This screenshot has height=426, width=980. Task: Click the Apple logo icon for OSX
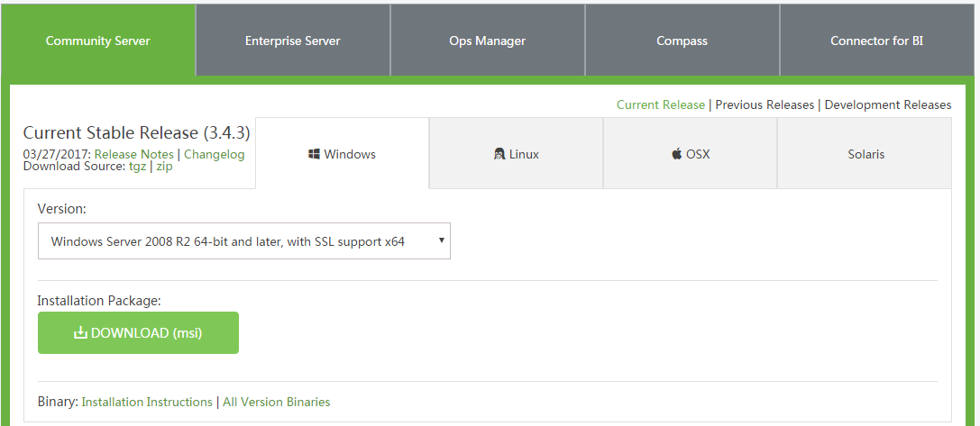tap(677, 154)
